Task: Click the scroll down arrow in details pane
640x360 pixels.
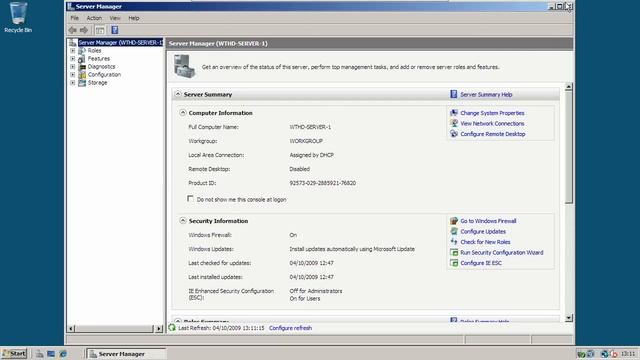Action: pos(569,318)
